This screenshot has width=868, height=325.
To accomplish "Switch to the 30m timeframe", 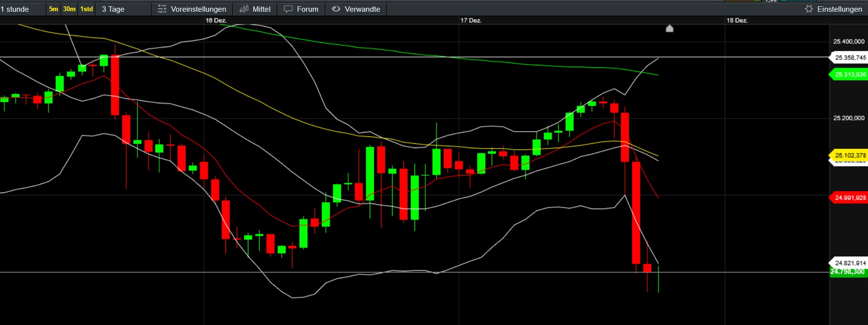I will [x=69, y=9].
